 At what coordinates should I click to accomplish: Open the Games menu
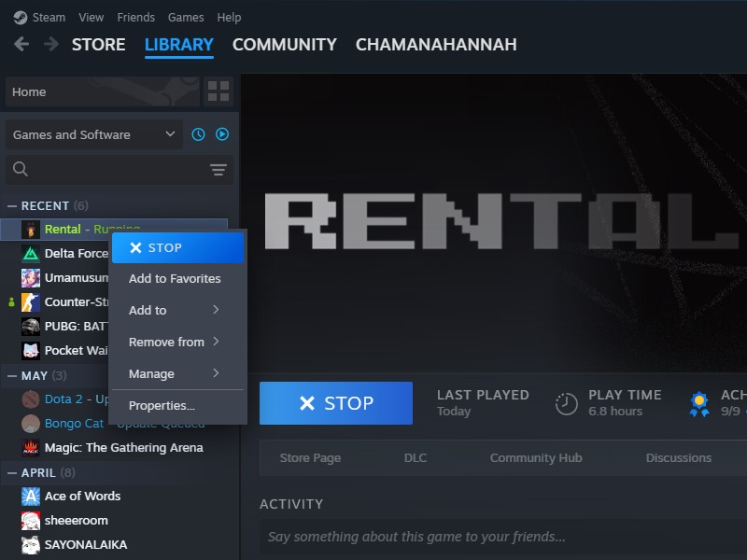[x=186, y=18]
